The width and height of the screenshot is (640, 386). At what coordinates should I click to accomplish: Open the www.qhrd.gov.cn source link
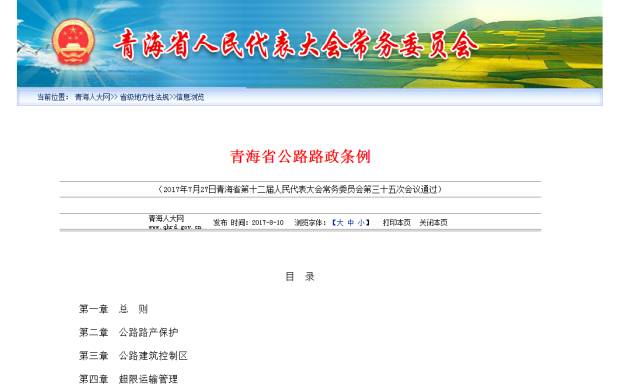(175, 227)
